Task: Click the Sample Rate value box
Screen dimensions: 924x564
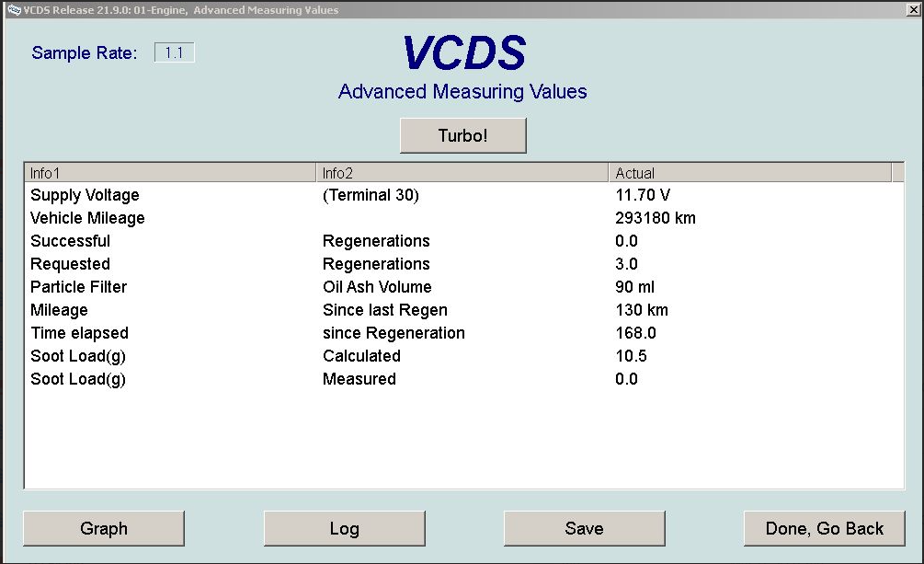Action: 174,52
